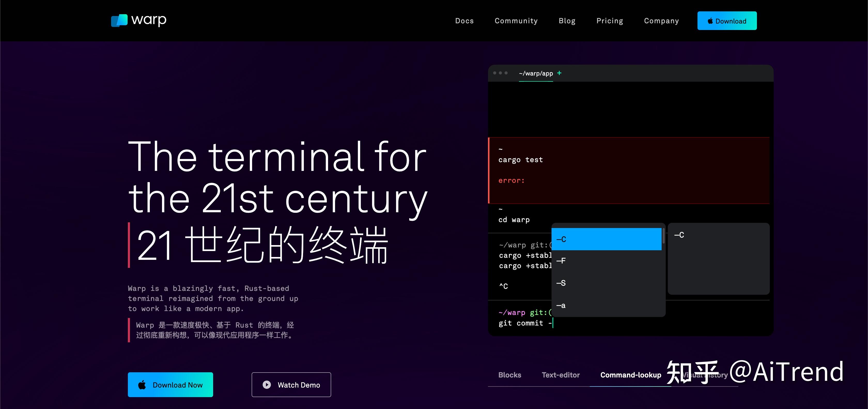Click the header Download button
This screenshot has width=868, height=409.
[x=727, y=21]
